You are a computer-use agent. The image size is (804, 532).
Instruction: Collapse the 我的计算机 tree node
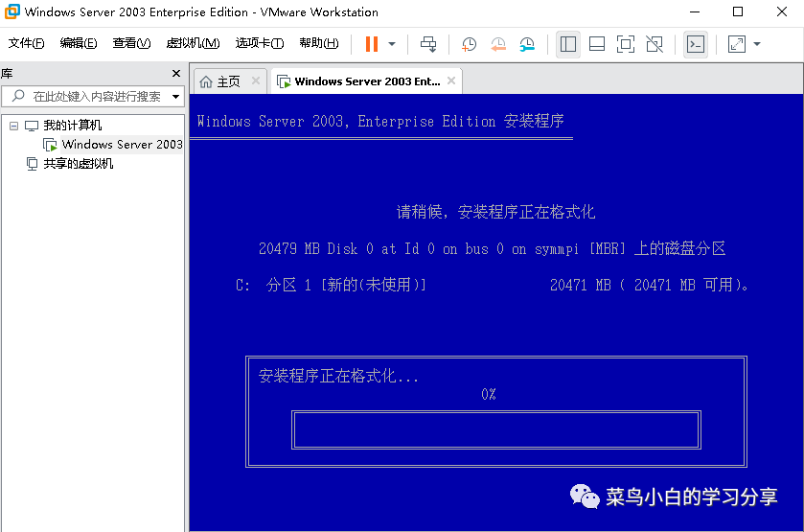point(13,126)
